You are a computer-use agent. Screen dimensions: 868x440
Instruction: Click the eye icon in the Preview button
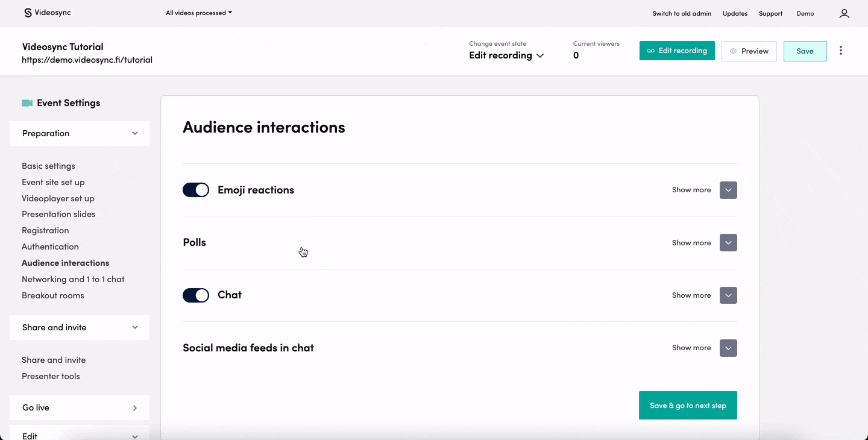(732, 51)
